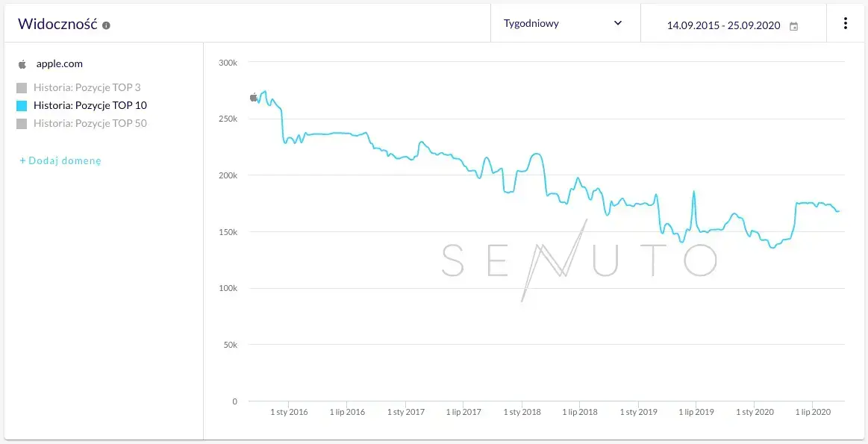The height and width of the screenshot is (444, 868).
Task: Click the Apple logo beside apple.com
Action: click(22, 64)
